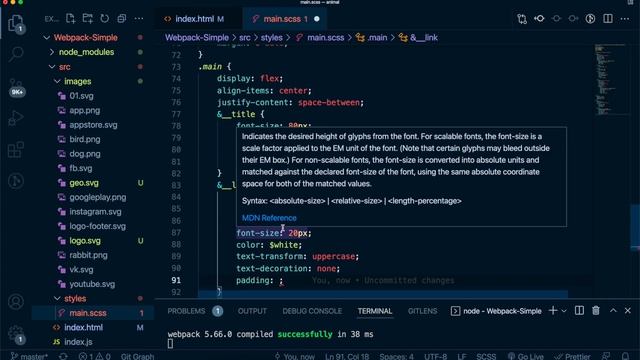
Task: Change Spaces: 4 indentation setting
Action: tap(396, 356)
